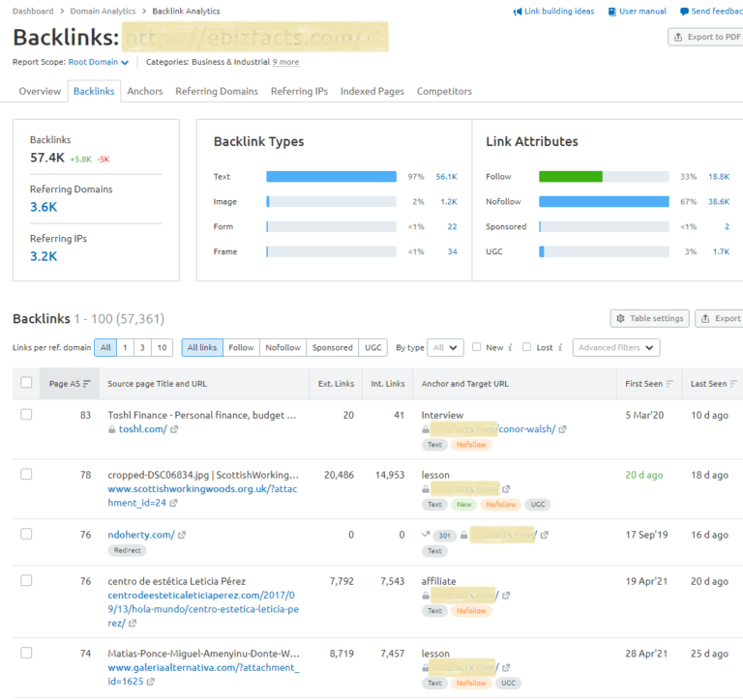743x700 pixels.
Task: Expand the Root Domain report scope dropdown
Action: (99, 62)
